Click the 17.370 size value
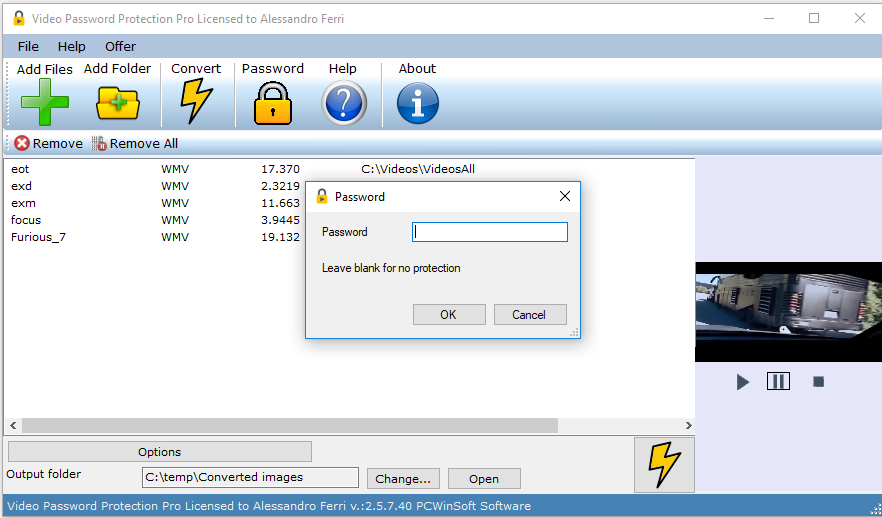 pos(280,169)
